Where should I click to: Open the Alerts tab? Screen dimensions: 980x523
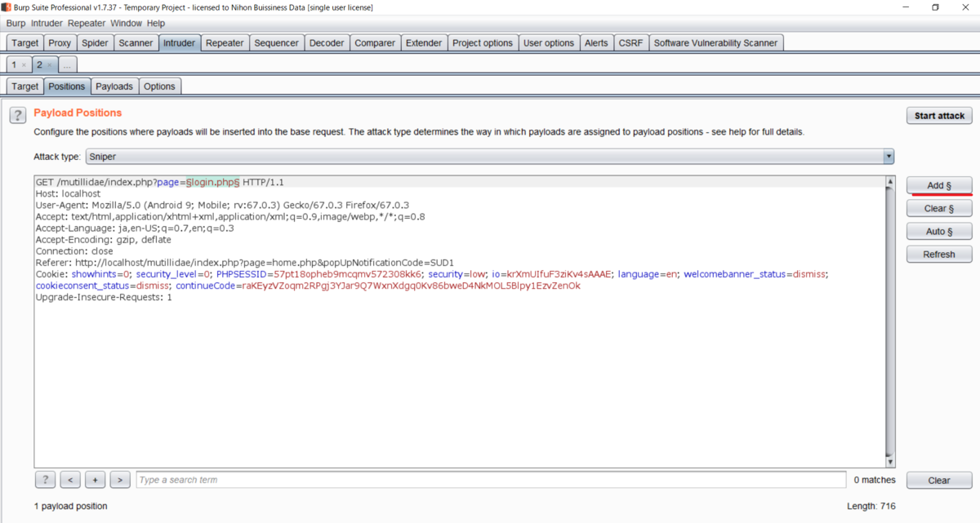click(596, 43)
